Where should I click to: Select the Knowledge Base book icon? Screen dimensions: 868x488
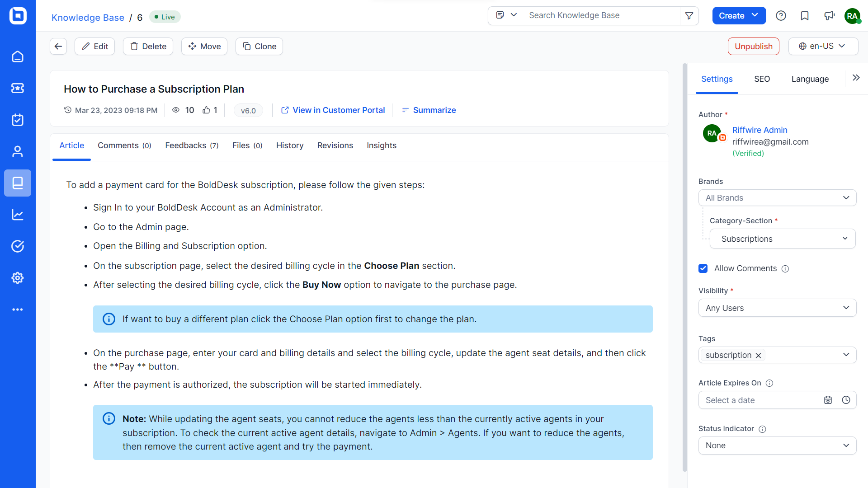pyautogui.click(x=18, y=183)
